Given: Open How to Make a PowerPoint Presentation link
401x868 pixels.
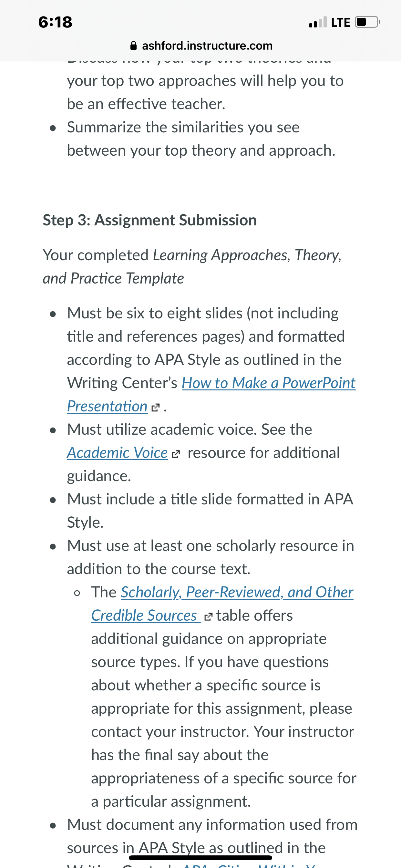Looking at the screenshot, I should pos(269,383).
